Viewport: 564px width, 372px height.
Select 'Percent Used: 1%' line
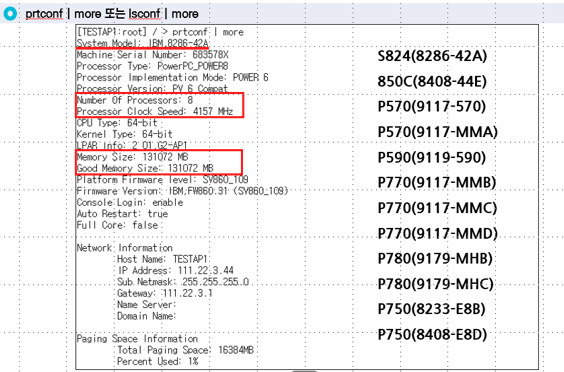coord(158,361)
